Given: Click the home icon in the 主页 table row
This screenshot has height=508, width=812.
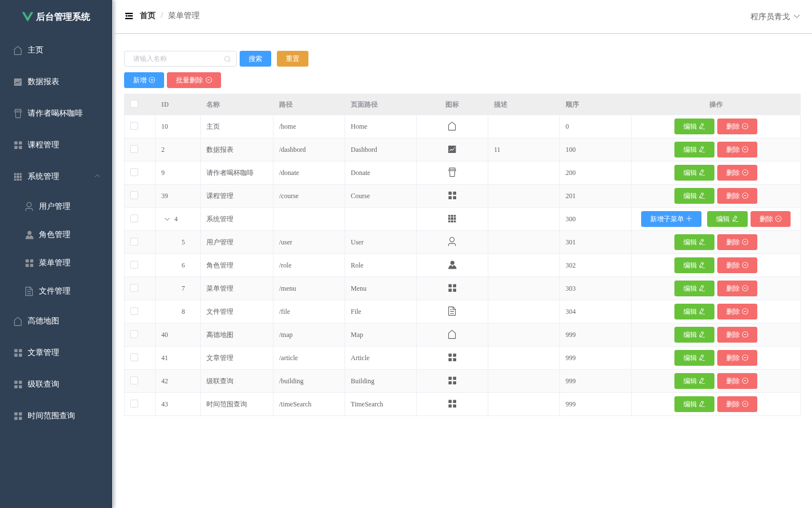Looking at the screenshot, I should (x=452, y=126).
